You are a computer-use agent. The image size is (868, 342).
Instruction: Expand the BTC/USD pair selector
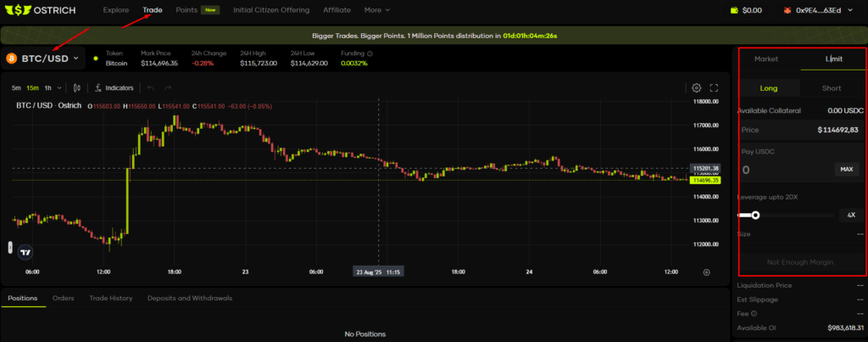click(x=42, y=59)
